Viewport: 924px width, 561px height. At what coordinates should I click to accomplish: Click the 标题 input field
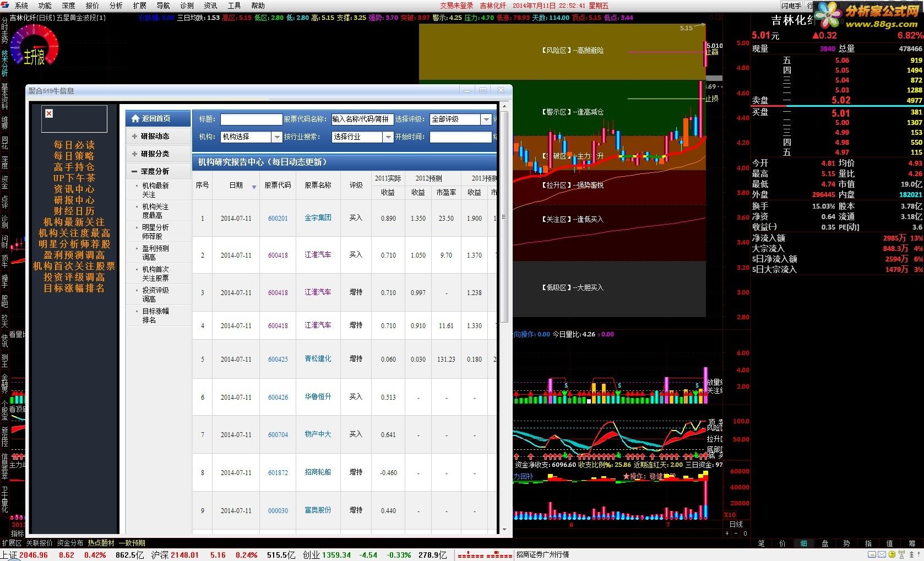pos(252,119)
